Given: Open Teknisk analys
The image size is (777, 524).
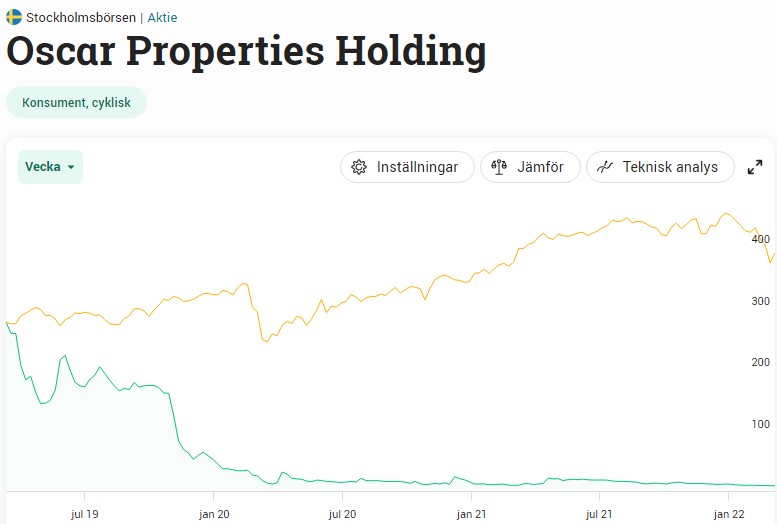Looking at the screenshot, I should tap(660, 167).
